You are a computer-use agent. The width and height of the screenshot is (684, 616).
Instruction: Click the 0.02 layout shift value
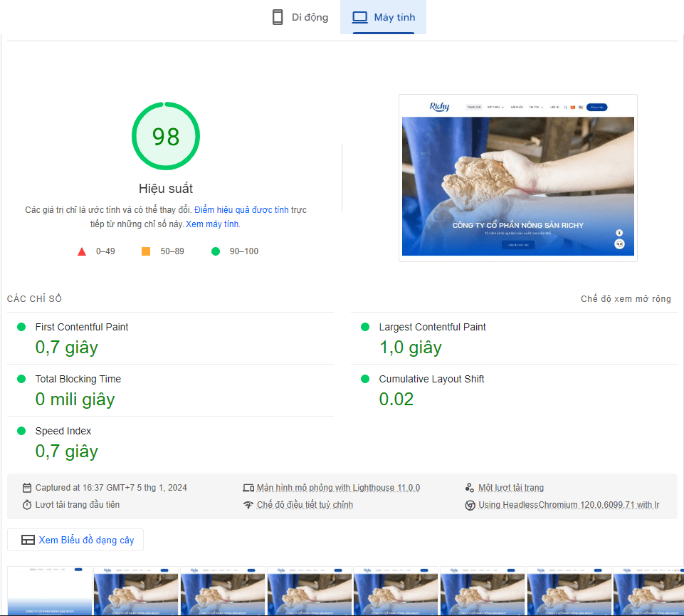(x=396, y=399)
